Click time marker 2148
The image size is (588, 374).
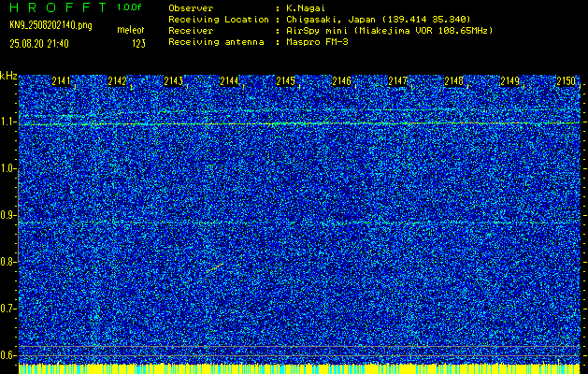[x=454, y=81]
